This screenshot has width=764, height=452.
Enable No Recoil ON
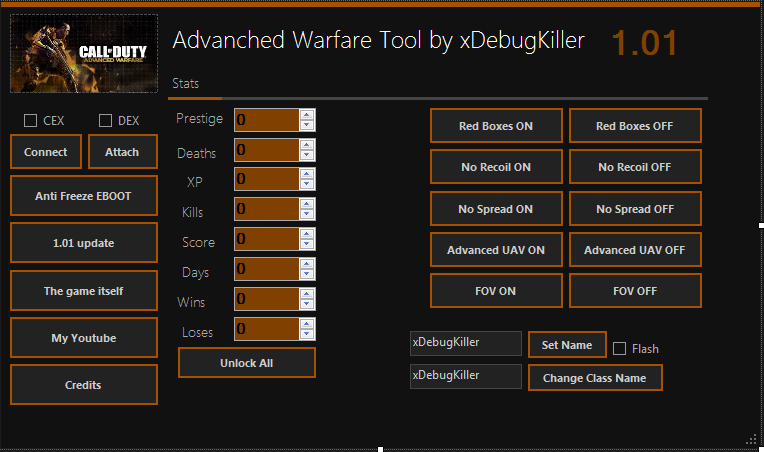click(496, 167)
